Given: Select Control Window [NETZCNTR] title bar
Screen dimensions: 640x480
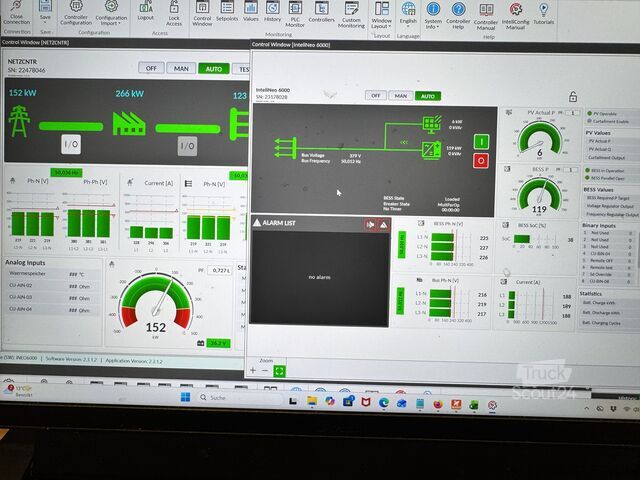Looking at the screenshot, I should coord(124,42).
